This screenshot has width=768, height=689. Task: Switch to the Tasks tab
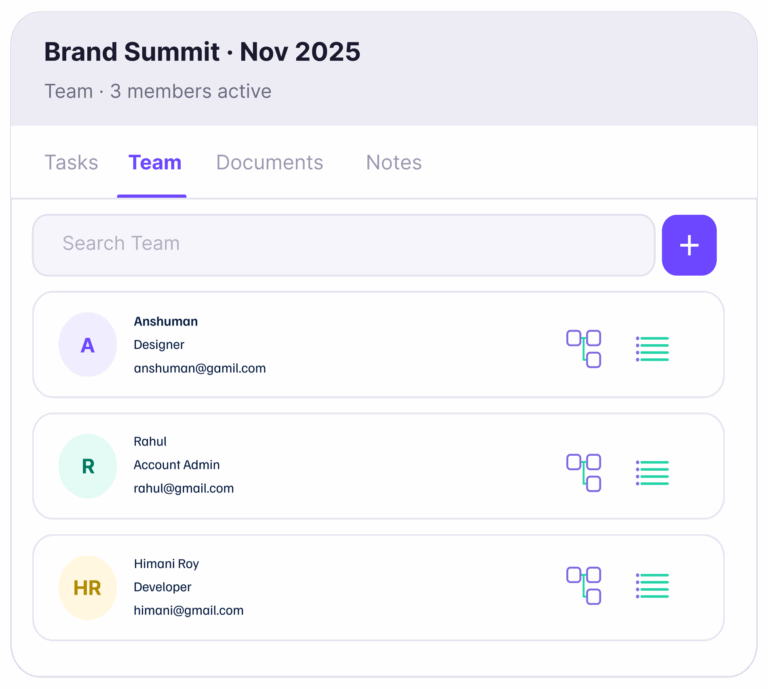click(x=71, y=163)
